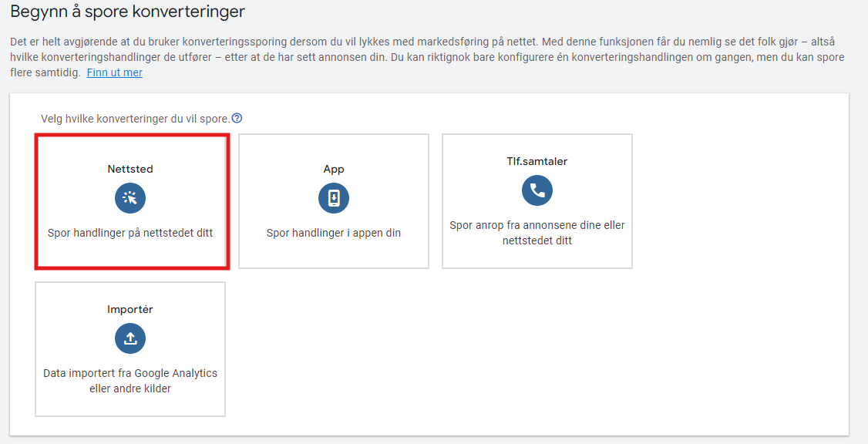This screenshot has height=444, width=868.
Task: Click 'Data importert fra Google Analytics' description
Action: click(130, 373)
